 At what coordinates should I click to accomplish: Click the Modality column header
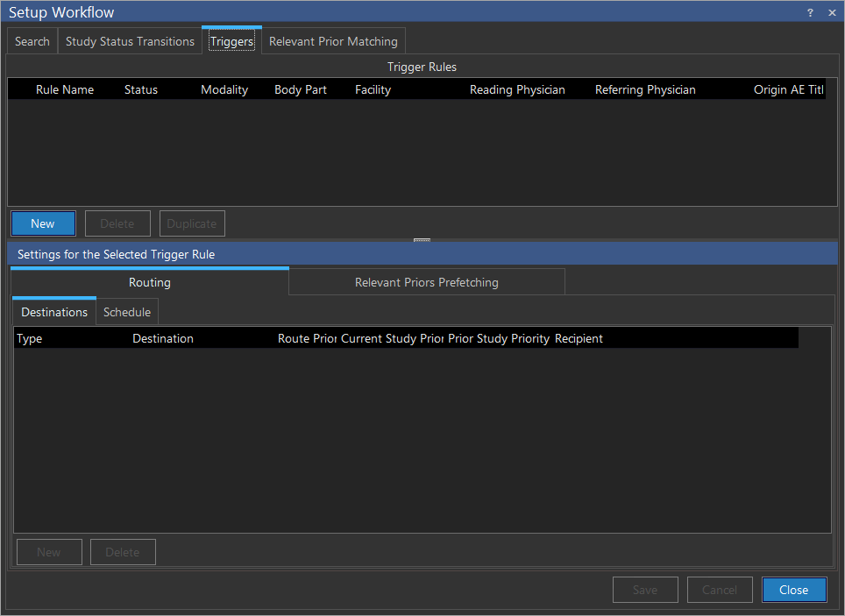click(224, 89)
